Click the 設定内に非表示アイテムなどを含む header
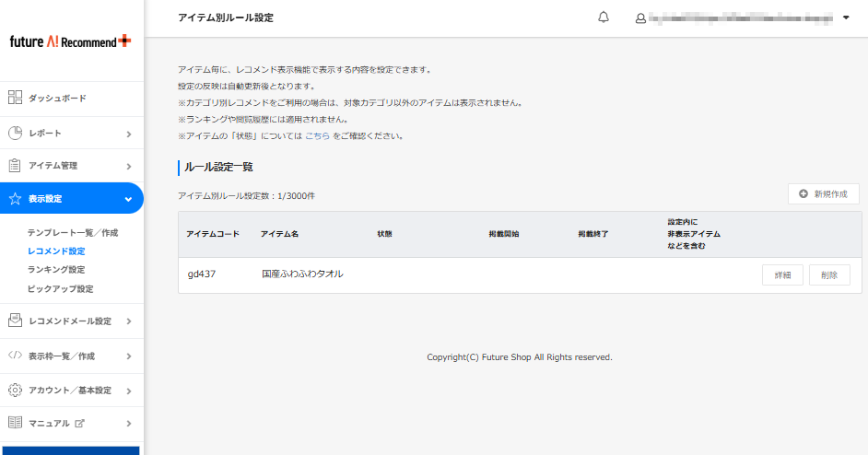The width and height of the screenshot is (868, 455). [694, 234]
